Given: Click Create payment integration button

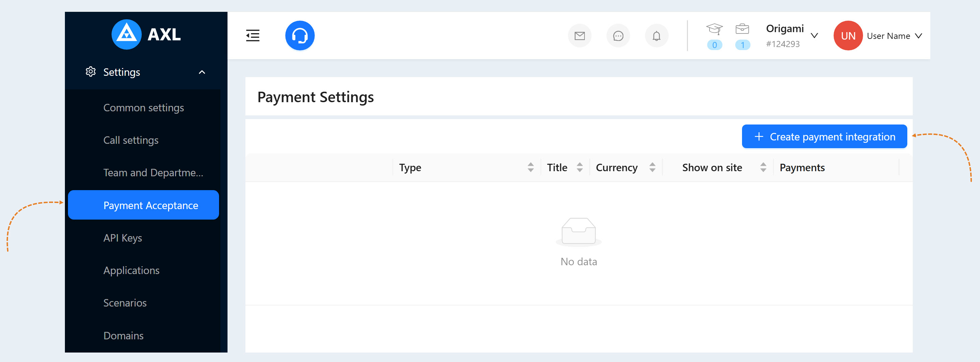Looking at the screenshot, I should [x=824, y=136].
